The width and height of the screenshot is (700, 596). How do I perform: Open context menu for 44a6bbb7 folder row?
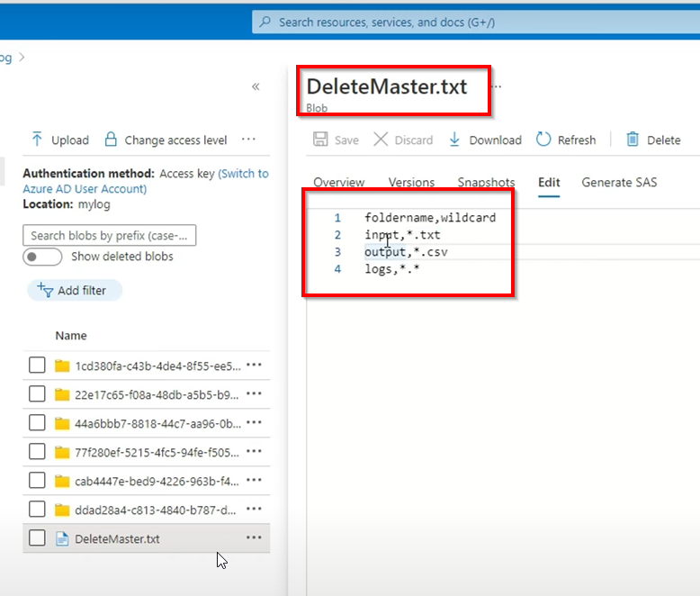254,422
